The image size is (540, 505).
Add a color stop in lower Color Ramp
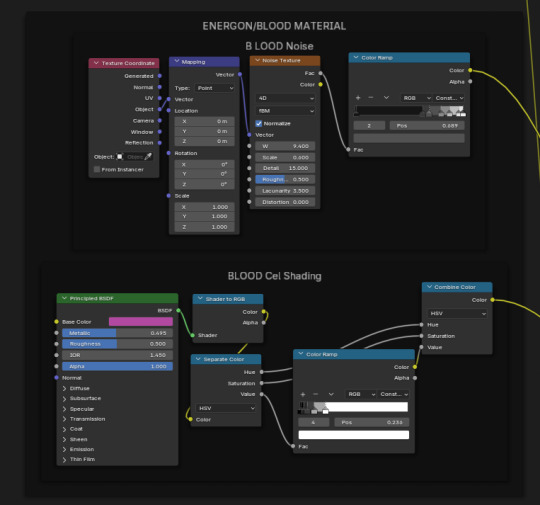click(303, 394)
